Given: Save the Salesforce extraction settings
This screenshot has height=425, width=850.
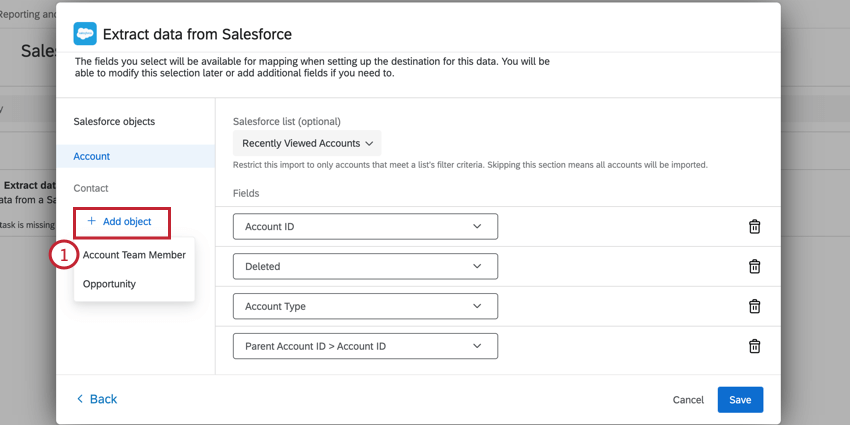Looking at the screenshot, I should click(740, 400).
